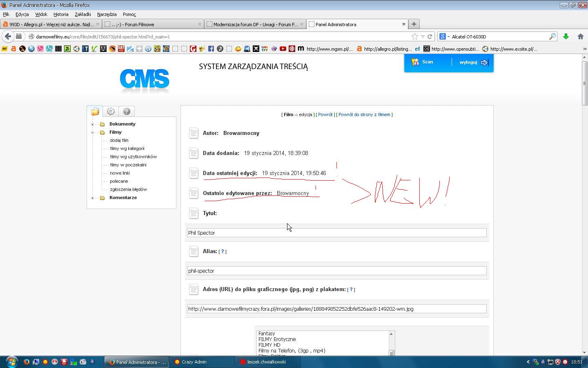The image size is (588, 368).
Task: Open the Zakładki menu
Action: click(x=83, y=14)
